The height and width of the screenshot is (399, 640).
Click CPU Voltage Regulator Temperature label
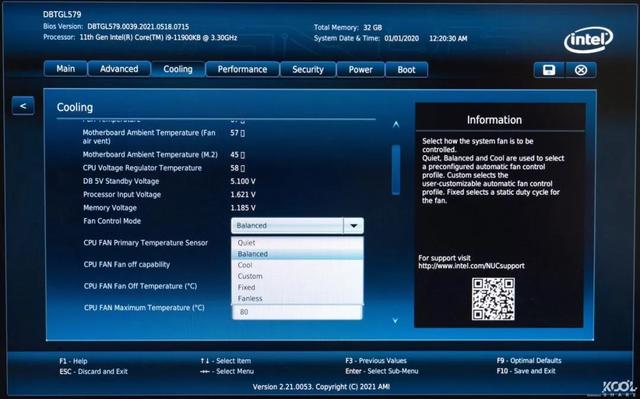point(142,168)
